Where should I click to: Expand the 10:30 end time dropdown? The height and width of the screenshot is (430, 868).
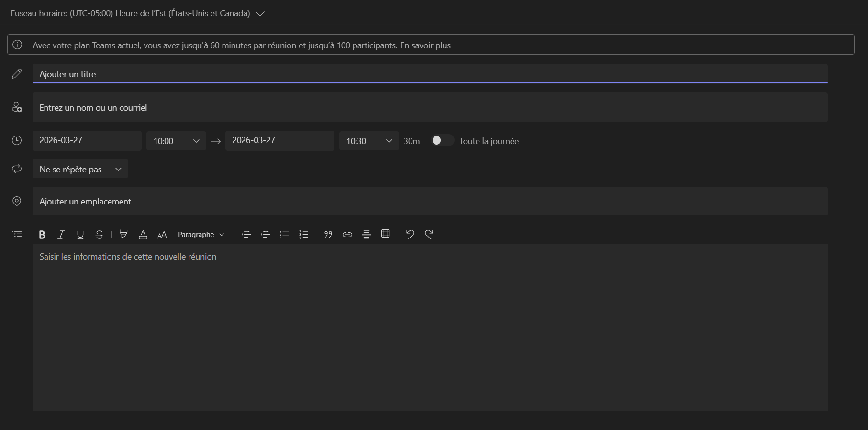coord(369,141)
